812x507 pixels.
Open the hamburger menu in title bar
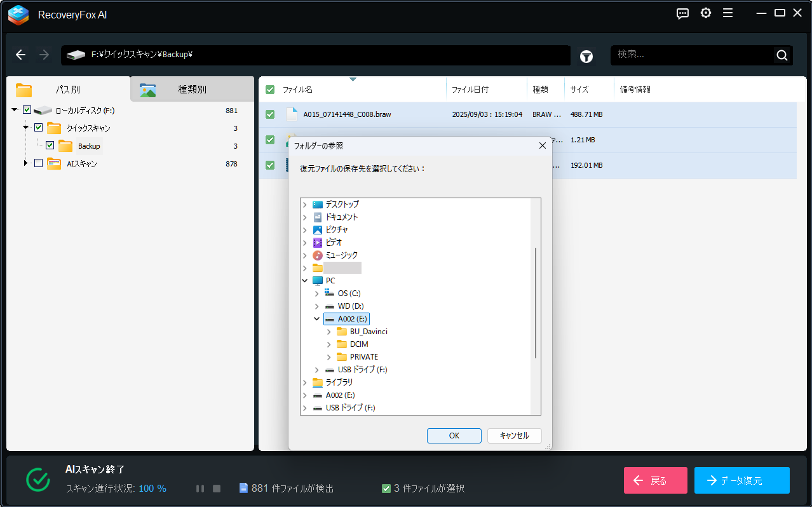[727, 13]
